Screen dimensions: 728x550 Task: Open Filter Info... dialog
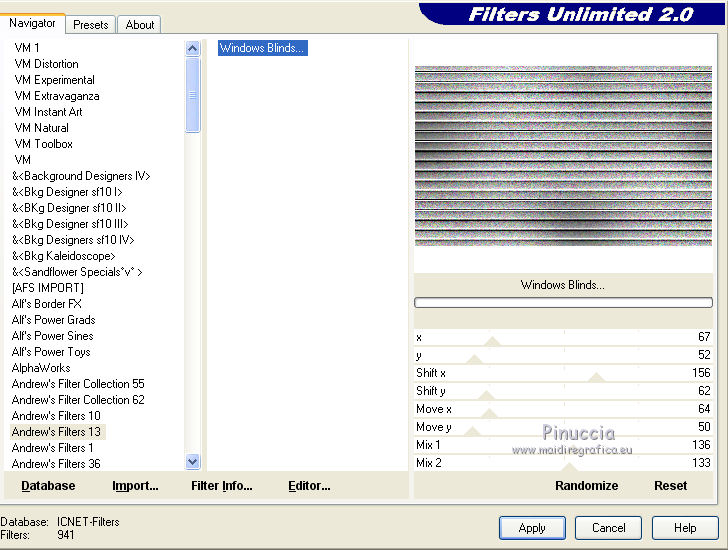point(221,486)
